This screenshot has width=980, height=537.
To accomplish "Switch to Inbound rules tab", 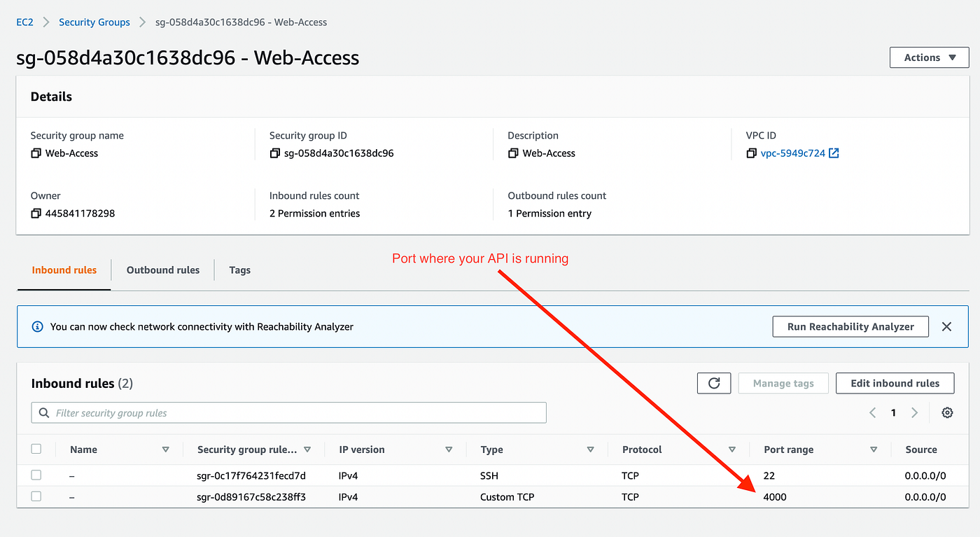I will tap(64, 270).
